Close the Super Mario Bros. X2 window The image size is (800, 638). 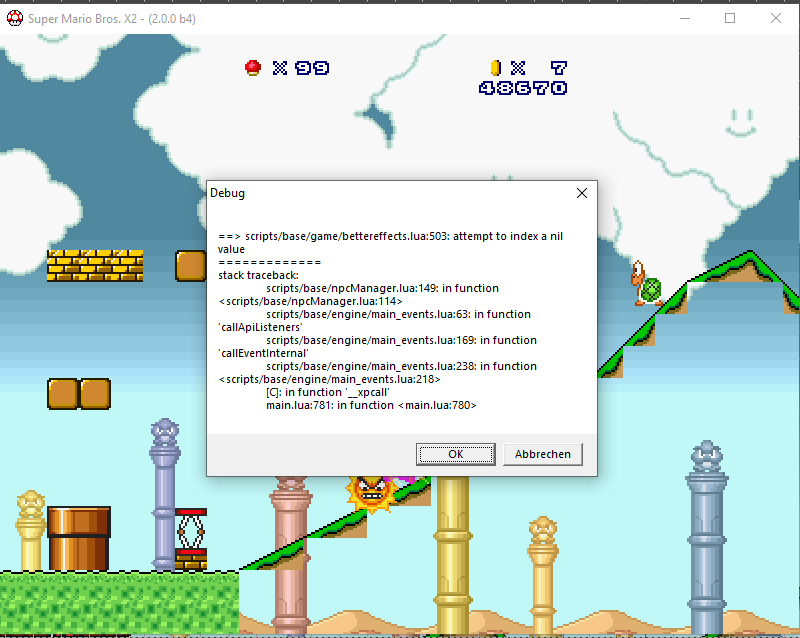776,18
